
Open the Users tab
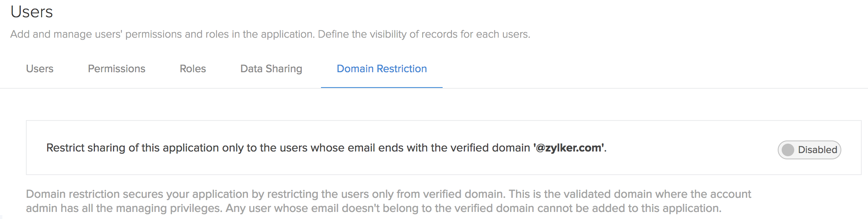pyautogui.click(x=40, y=69)
